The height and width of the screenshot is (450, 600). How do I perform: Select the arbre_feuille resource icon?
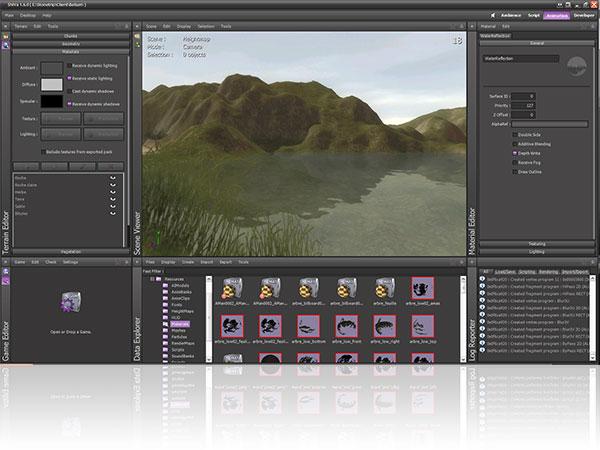(x=385, y=289)
